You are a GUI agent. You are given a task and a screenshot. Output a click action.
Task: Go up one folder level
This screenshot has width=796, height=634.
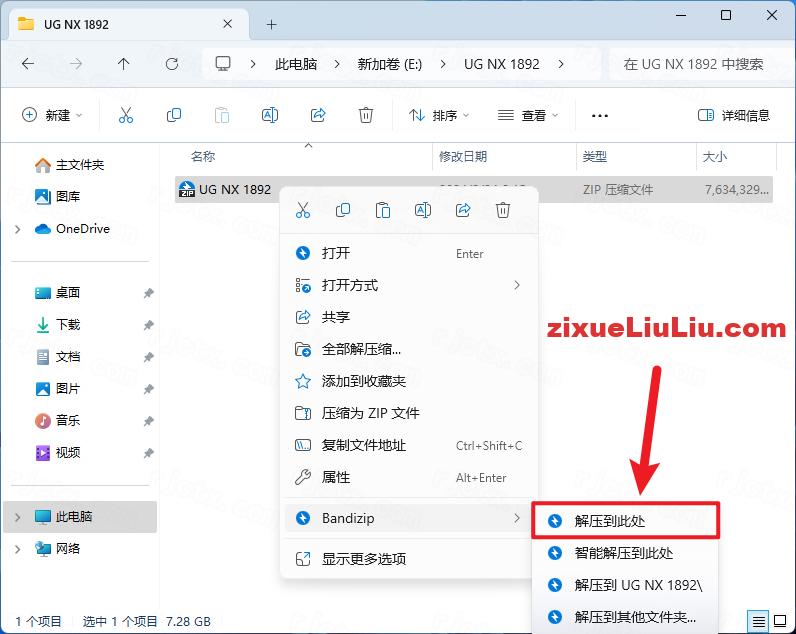pyautogui.click(x=123, y=64)
